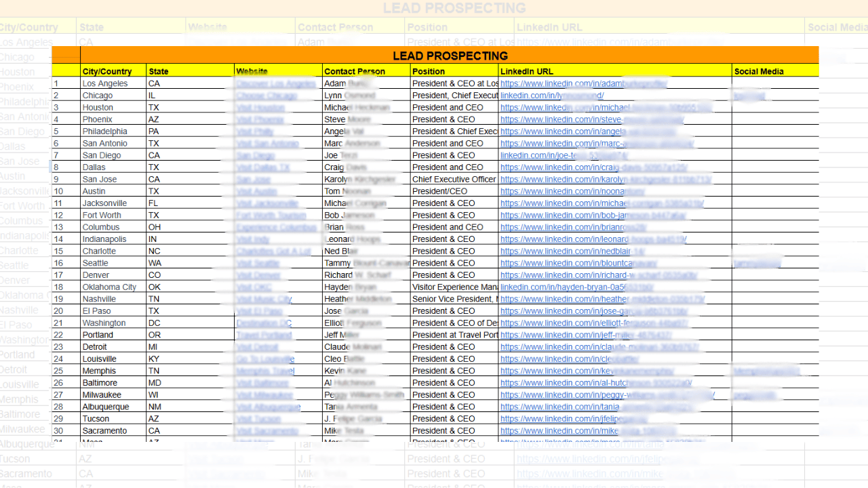Viewport: 868px width, 488px height.
Task: Click the Richard W. Scharf contact cell
Action: 366,275
